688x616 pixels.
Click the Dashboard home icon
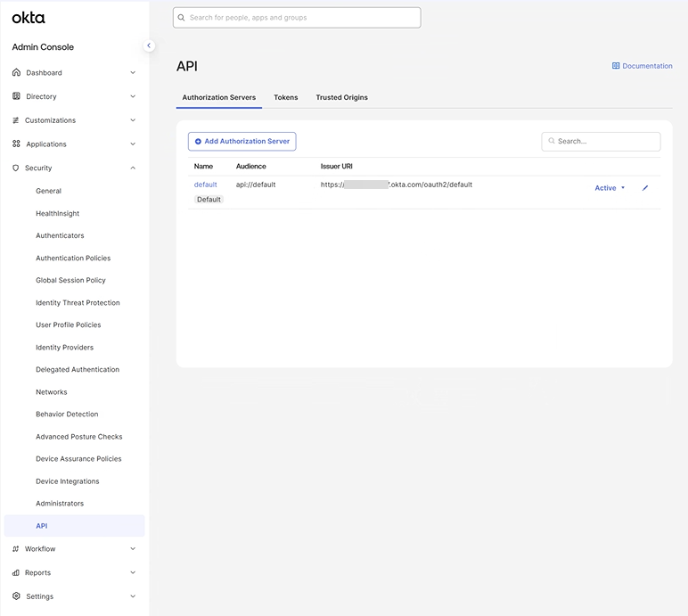coord(16,72)
